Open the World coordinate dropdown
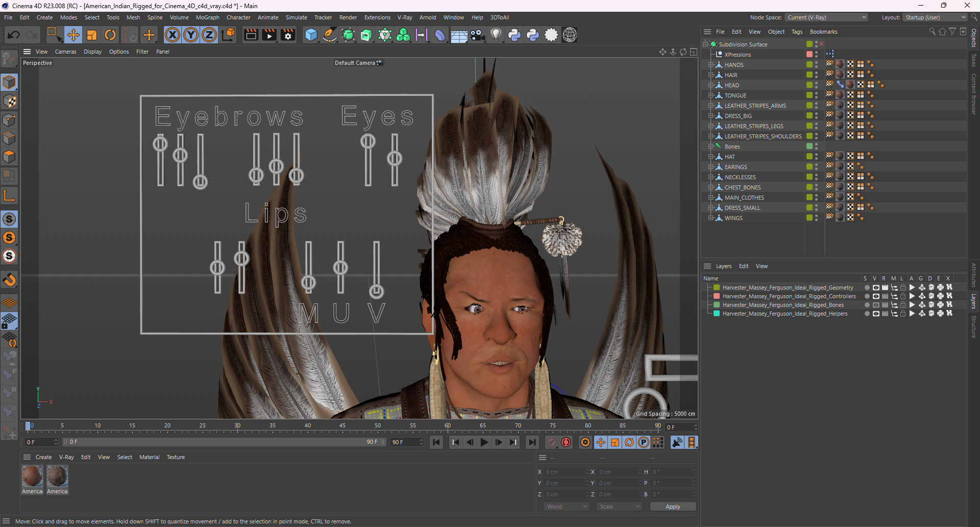 point(567,507)
